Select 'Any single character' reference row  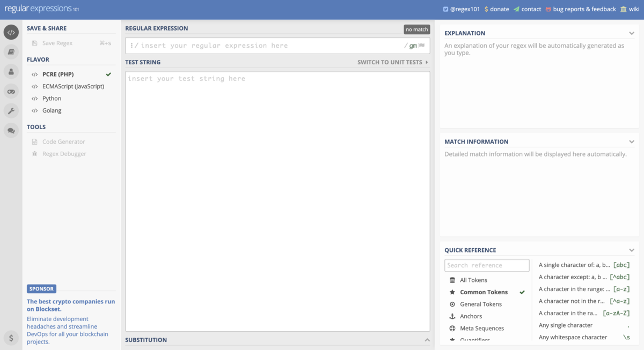(584, 325)
